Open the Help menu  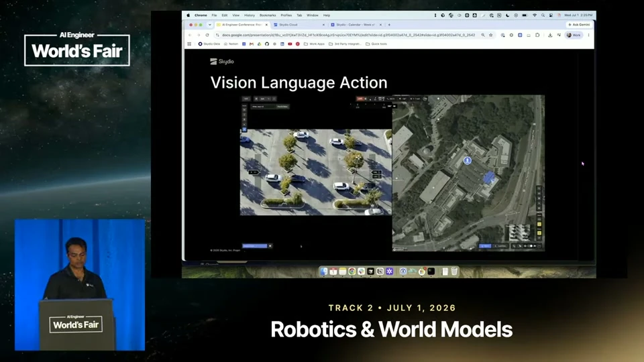coord(327,15)
